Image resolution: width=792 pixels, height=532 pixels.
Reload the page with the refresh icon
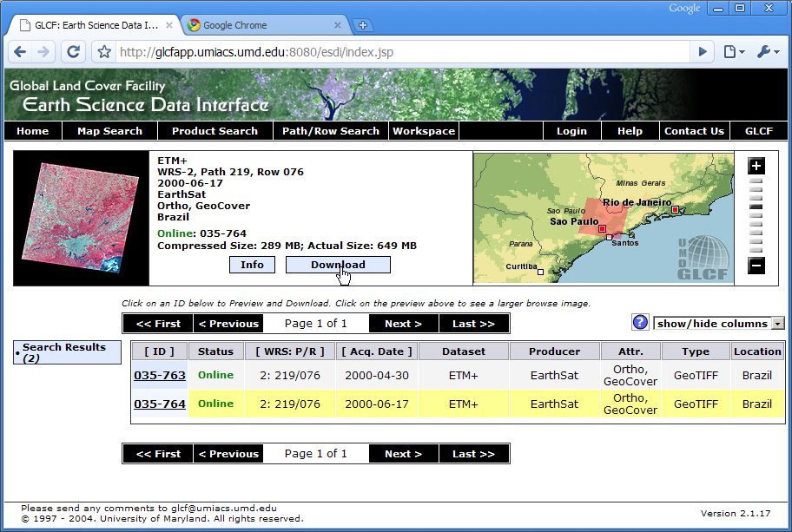click(74, 52)
